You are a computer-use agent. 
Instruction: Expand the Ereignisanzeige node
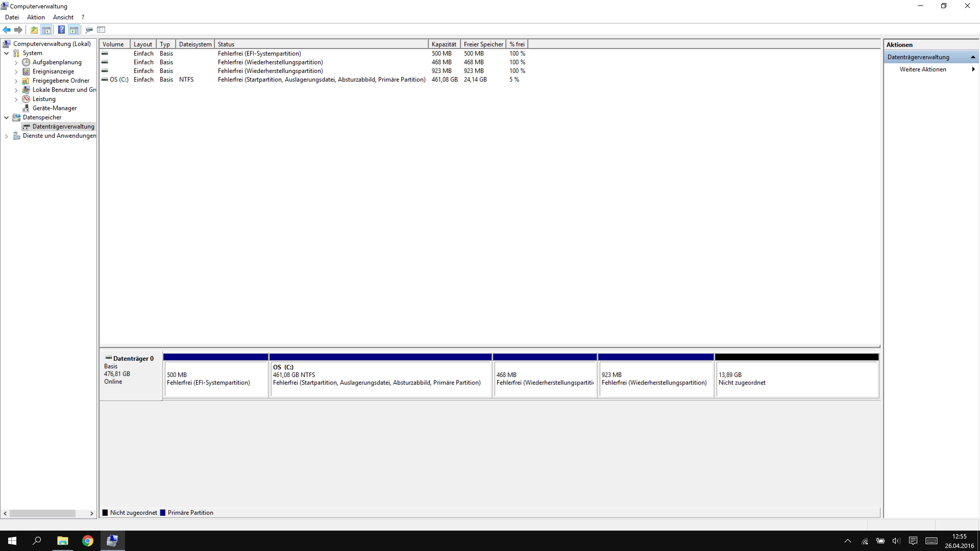[x=16, y=71]
